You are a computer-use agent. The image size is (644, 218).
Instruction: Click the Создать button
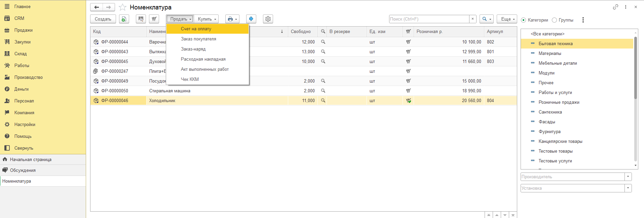coord(103,19)
